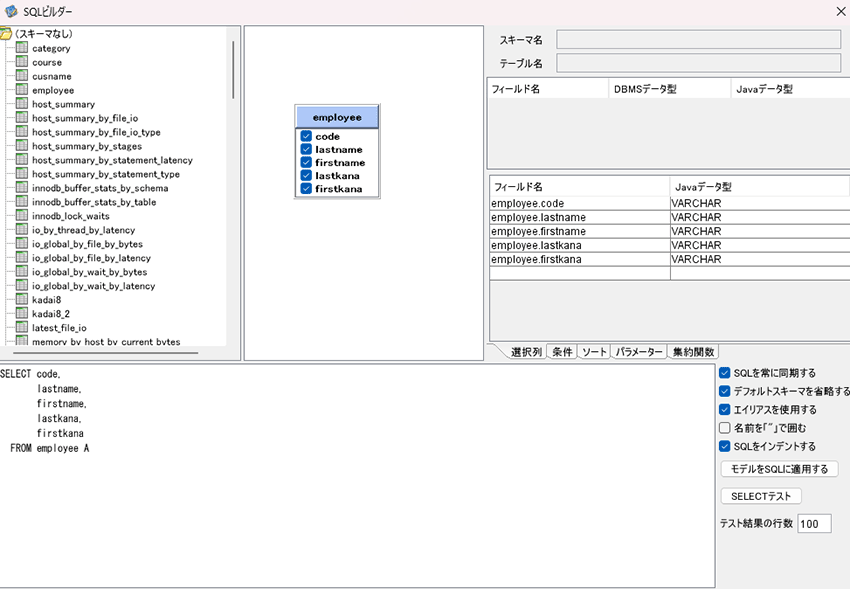Click the io_global_by_wait_by_latency table icon

[22, 286]
